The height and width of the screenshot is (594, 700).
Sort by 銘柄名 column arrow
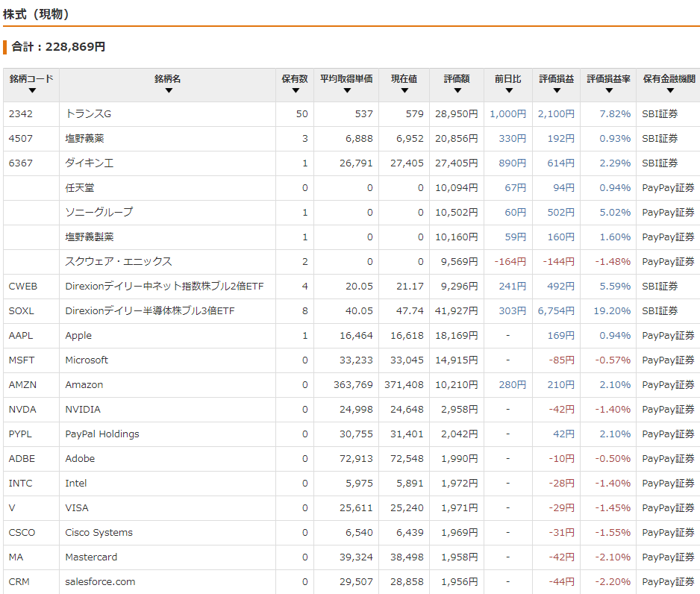coord(169,90)
